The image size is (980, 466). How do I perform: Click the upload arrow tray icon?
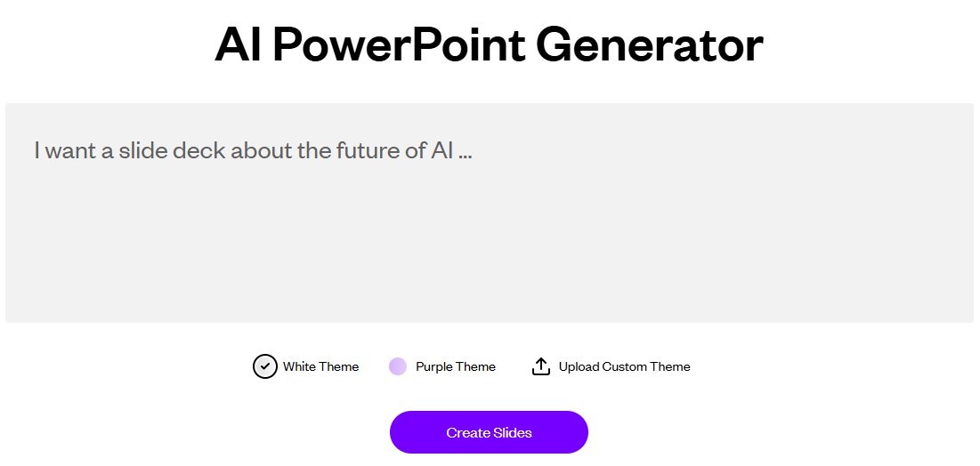[540, 366]
